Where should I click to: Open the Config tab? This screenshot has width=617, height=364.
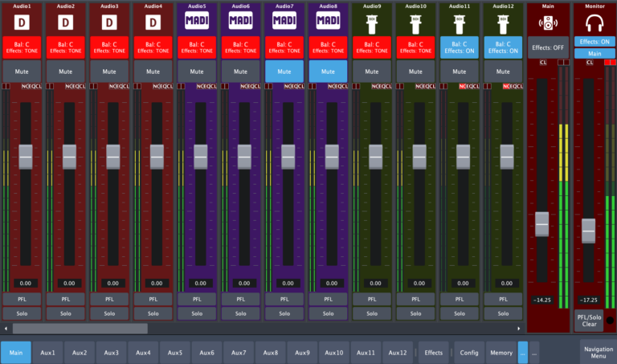pyautogui.click(x=469, y=353)
